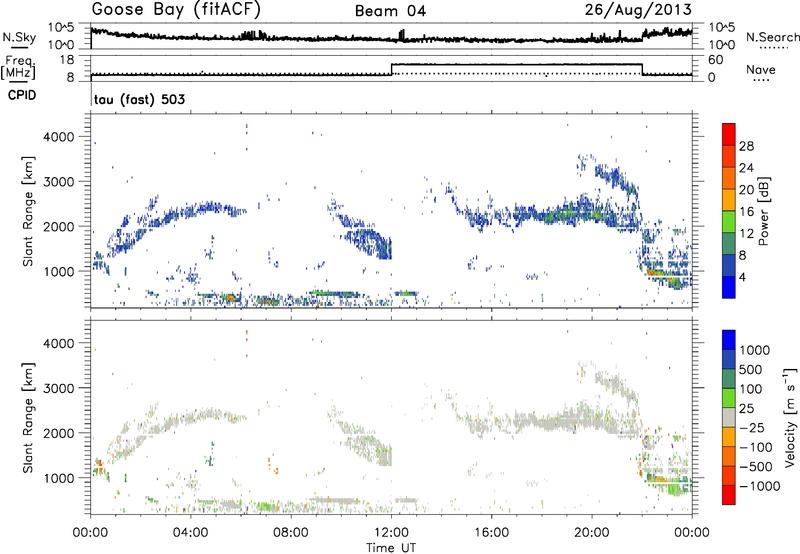The image size is (800, 554).
Task: Click the '08:00' time axis label
Action: coord(291,533)
